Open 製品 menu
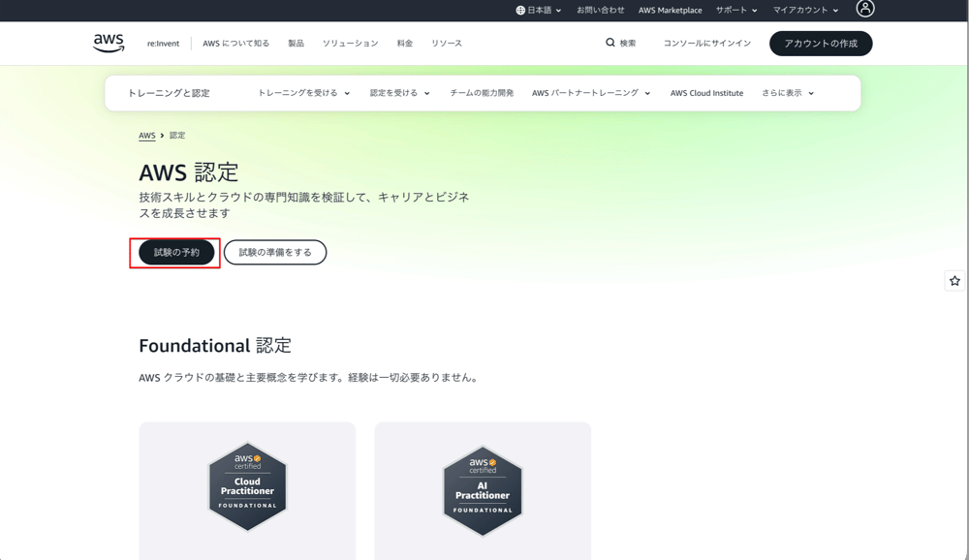 [x=296, y=44]
